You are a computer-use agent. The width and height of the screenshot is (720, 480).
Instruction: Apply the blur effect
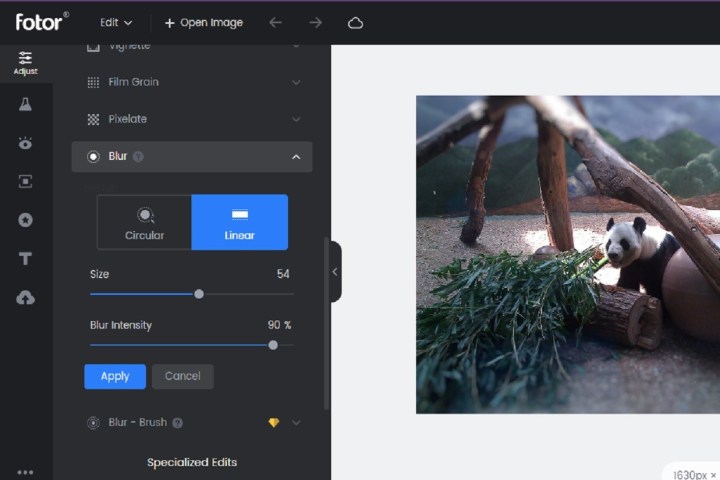pyautogui.click(x=115, y=377)
